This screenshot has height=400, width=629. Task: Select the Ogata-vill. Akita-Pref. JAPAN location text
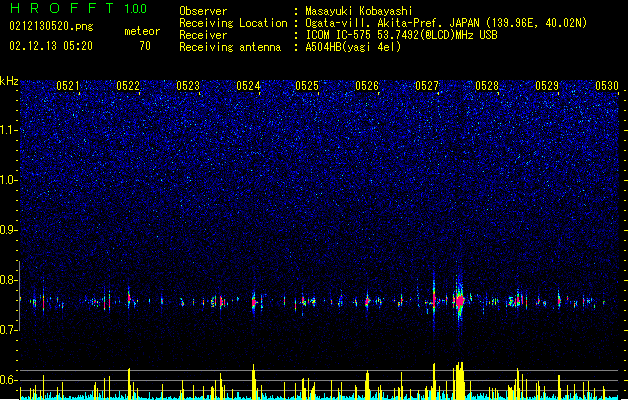tap(446, 23)
